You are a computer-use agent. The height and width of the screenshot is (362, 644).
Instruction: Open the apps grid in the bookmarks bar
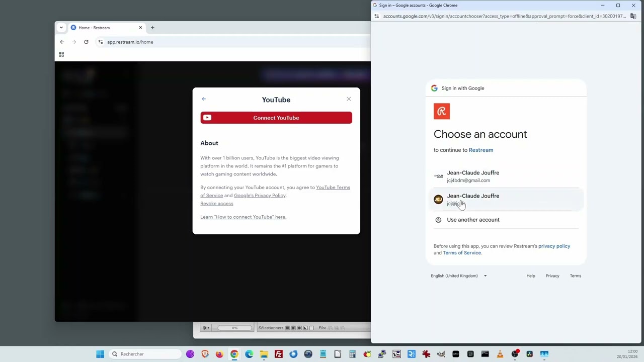point(61,54)
